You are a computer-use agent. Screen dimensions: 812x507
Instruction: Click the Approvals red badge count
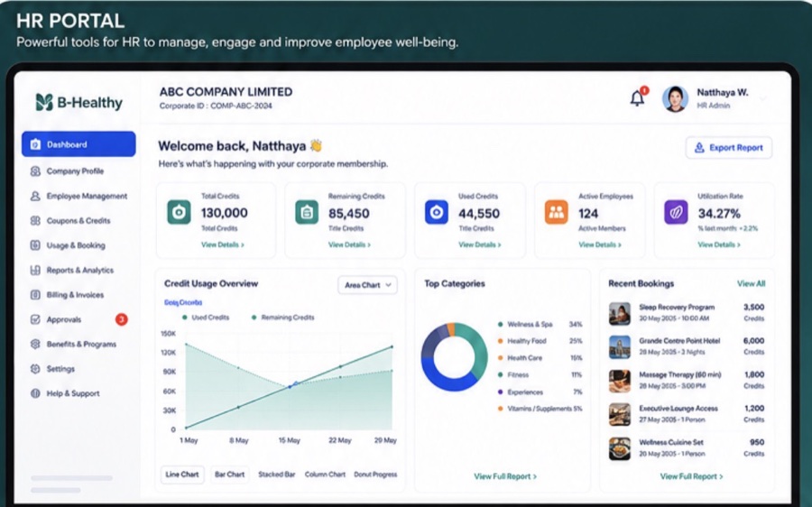(x=121, y=319)
